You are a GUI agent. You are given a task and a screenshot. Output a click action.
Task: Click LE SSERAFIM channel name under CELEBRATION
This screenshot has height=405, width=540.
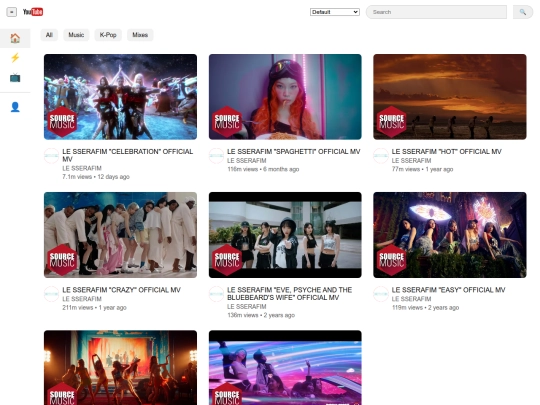(x=82, y=168)
